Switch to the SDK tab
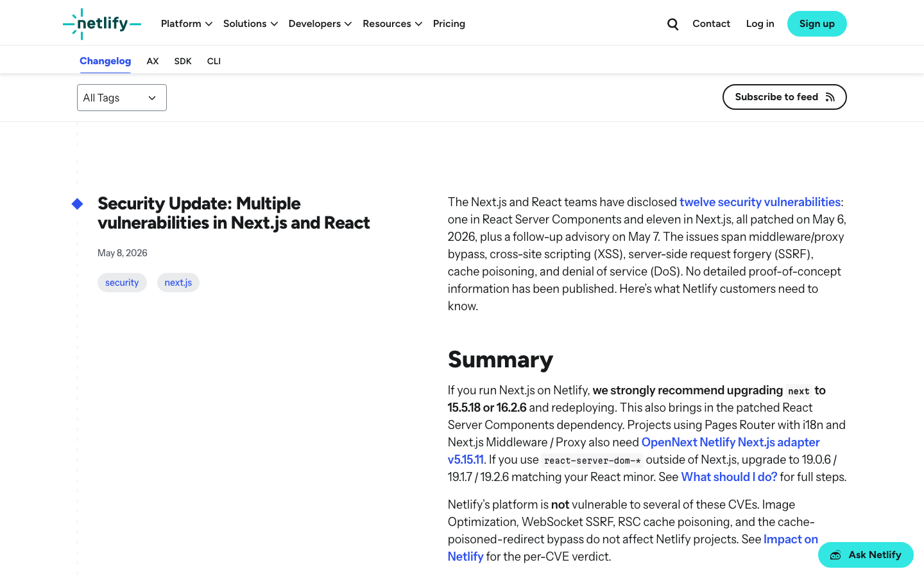Screen dimensions: 924x578 point(183,61)
